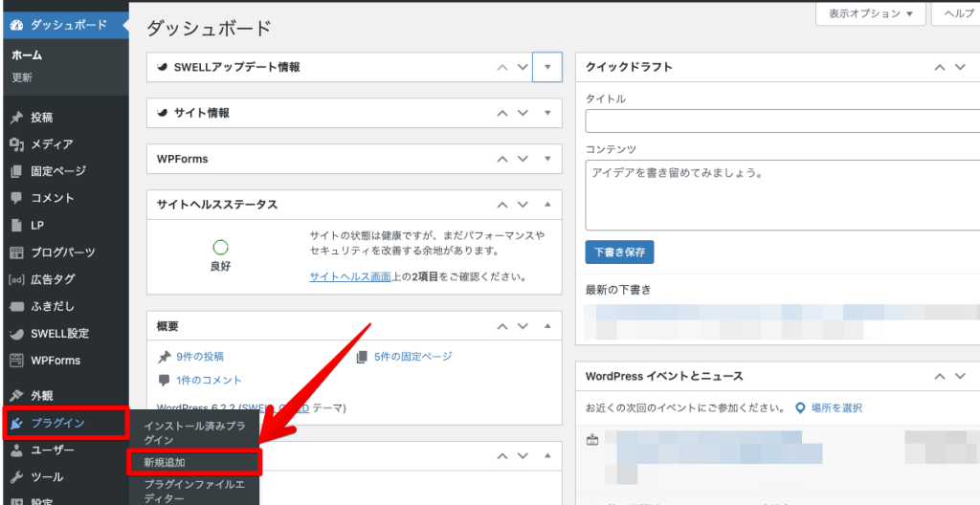Click the pages icon beside 固定ページ
Screen dimensions: 980x505
(17, 171)
